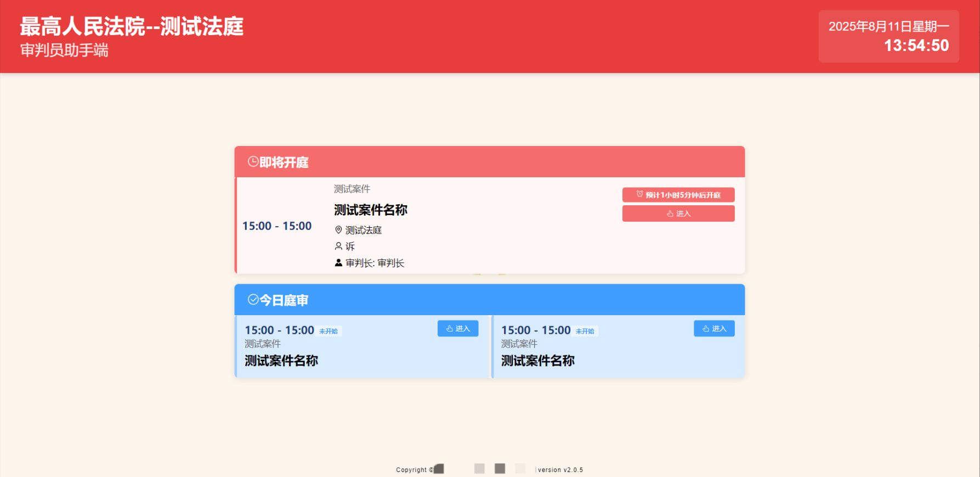Enter the upcoming hearing via the red 进入 button
The width and height of the screenshot is (980, 477).
678,214
